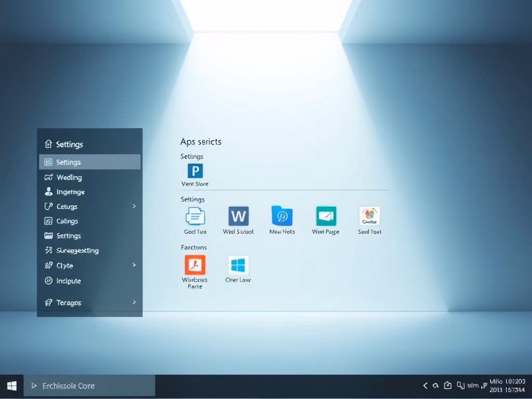Image resolution: width=532 pixels, height=399 pixels.
Task: Click the Windows Start button
Action: (x=11, y=386)
